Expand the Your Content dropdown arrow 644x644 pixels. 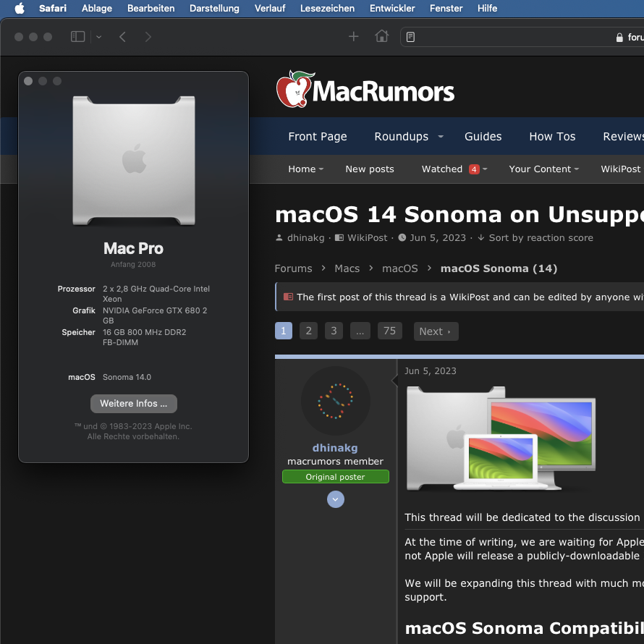pyautogui.click(x=577, y=169)
